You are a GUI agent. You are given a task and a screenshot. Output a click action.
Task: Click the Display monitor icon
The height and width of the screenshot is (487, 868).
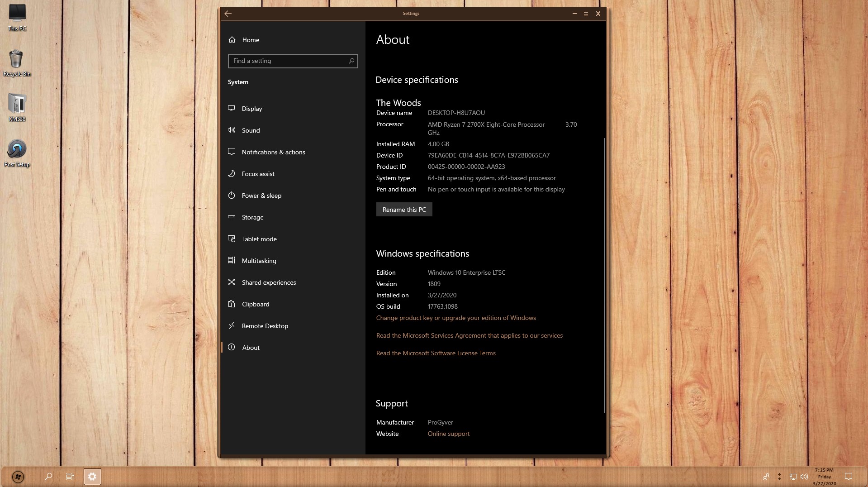(x=232, y=108)
